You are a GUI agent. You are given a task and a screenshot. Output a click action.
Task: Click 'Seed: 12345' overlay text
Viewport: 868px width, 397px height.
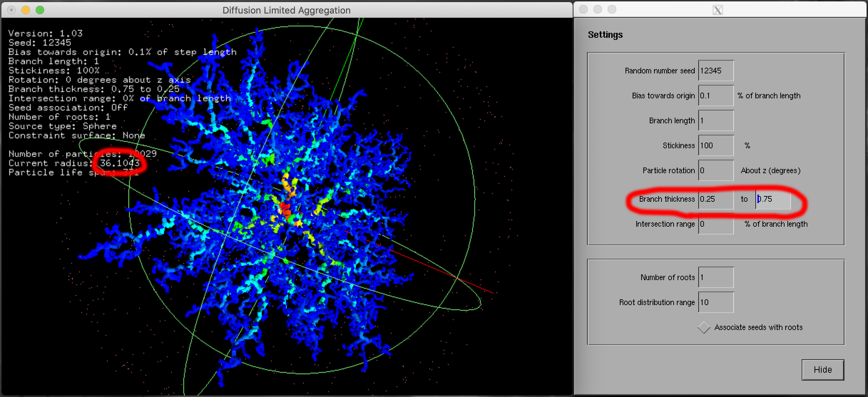coord(40,43)
